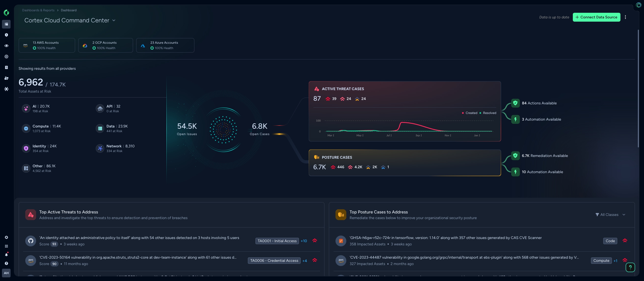Viewport: 644px width, 281px height.
Task: Click the TA0001 - Initial Access tag
Action: (x=277, y=241)
